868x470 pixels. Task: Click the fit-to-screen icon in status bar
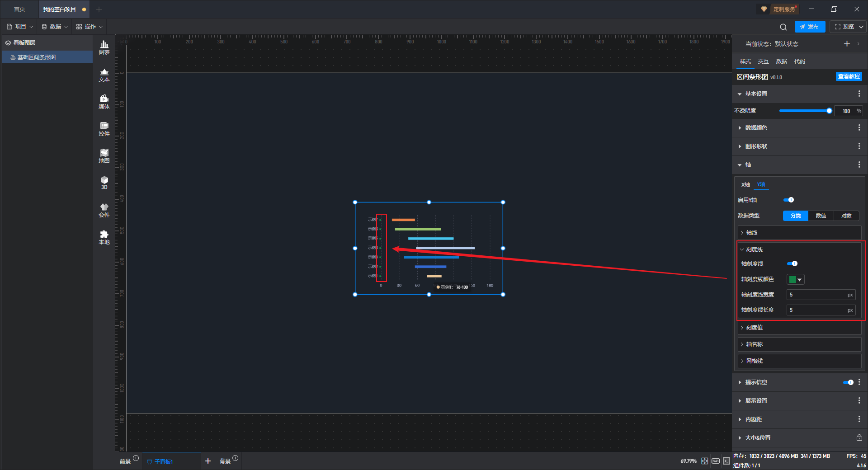(x=705, y=461)
